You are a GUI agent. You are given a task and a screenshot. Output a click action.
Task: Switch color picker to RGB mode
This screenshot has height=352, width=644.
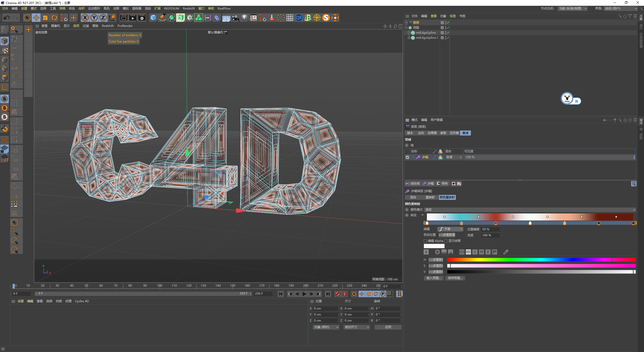point(462,252)
